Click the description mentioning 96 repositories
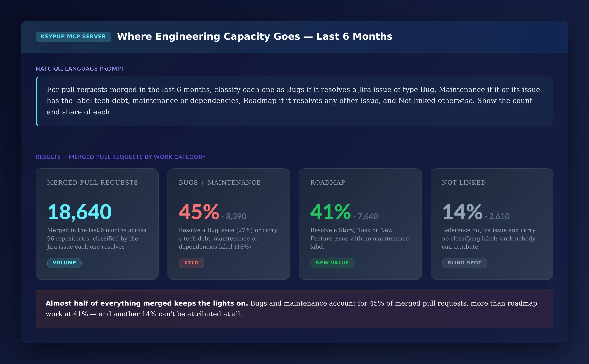This screenshot has height=364, width=589. pyautogui.click(x=97, y=238)
